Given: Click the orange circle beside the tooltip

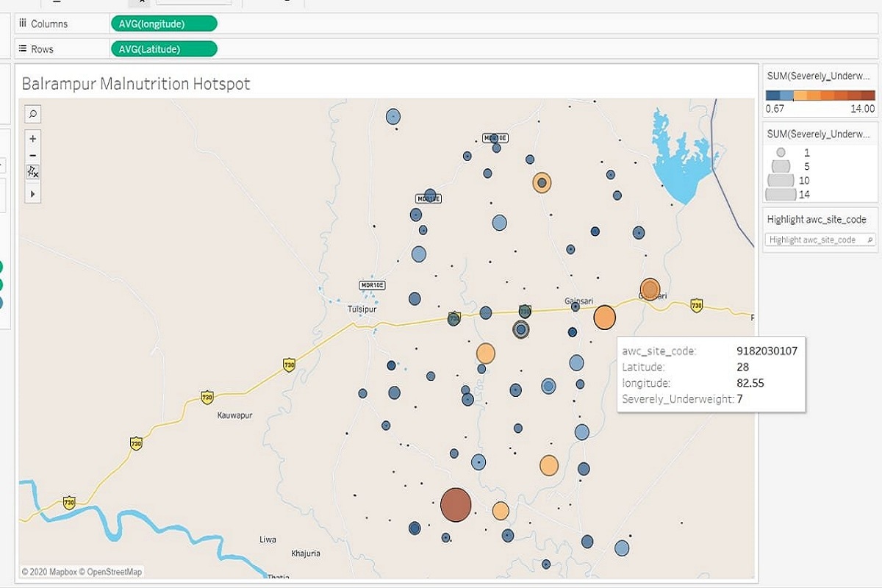Looking at the screenshot, I should pyautogui.click(x=604, y=318).
